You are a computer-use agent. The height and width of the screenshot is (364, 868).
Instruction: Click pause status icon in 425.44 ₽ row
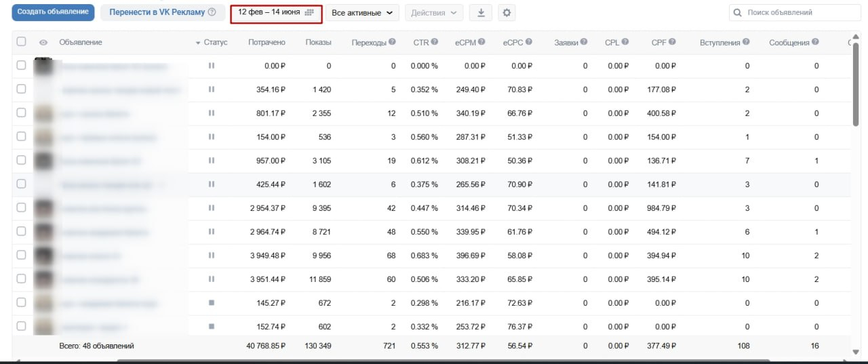coord(212,184)
